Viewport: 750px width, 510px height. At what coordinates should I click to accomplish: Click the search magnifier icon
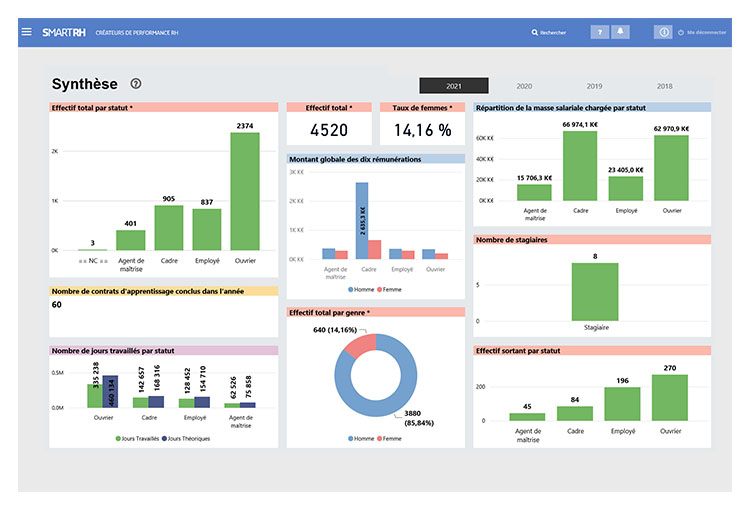[x=534, y=33]
